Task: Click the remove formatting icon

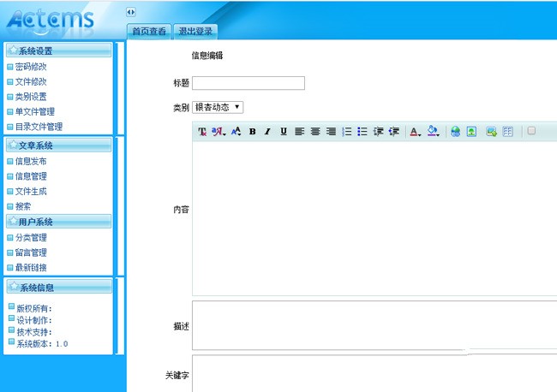Action: (x=202, y=132)
